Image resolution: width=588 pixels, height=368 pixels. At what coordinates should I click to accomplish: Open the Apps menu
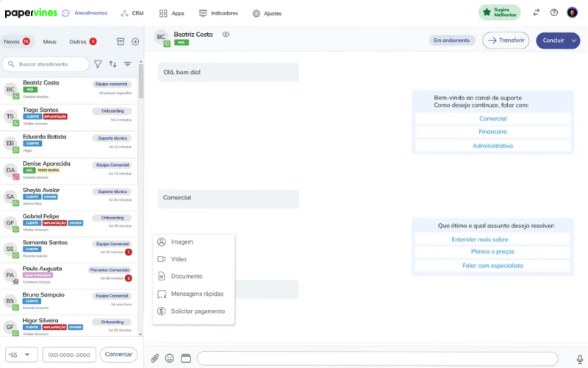click(172, 13)
